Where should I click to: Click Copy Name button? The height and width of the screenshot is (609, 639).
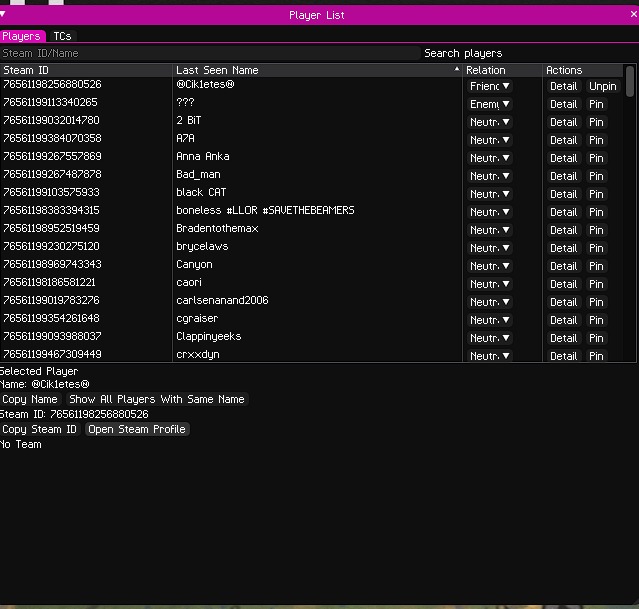[x=31, y=399]
